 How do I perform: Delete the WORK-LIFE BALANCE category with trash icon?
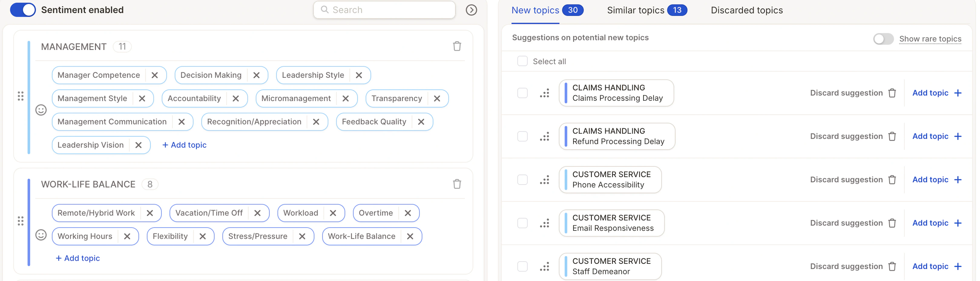pos(457,184)
